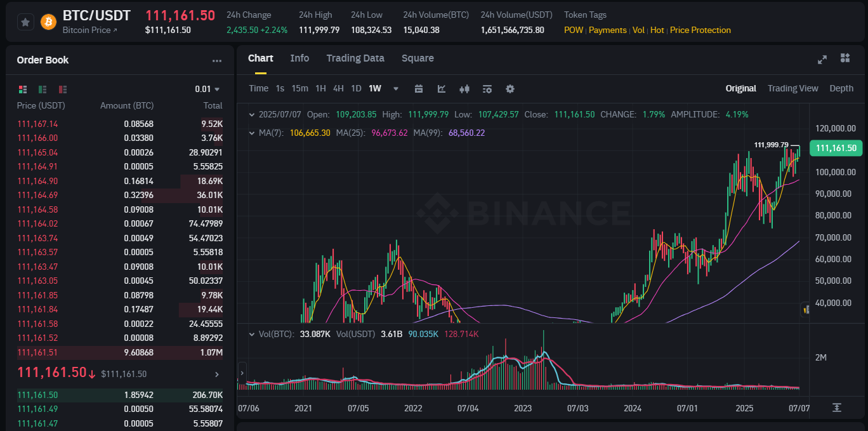The width and height of the screenshot is (868, 431).
Task: Favorite BTC/USDT using the star icon
Action: click(25, 21)
